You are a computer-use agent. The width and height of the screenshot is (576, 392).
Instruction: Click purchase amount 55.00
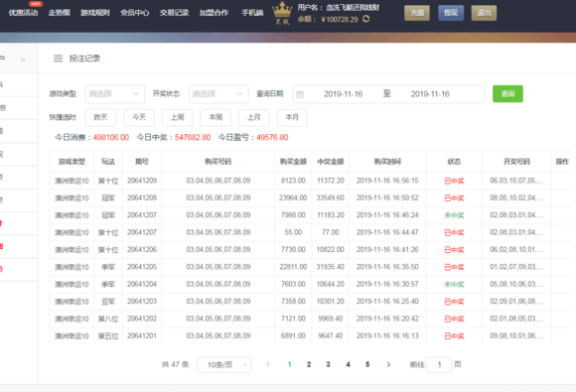(x=293, y=232)
